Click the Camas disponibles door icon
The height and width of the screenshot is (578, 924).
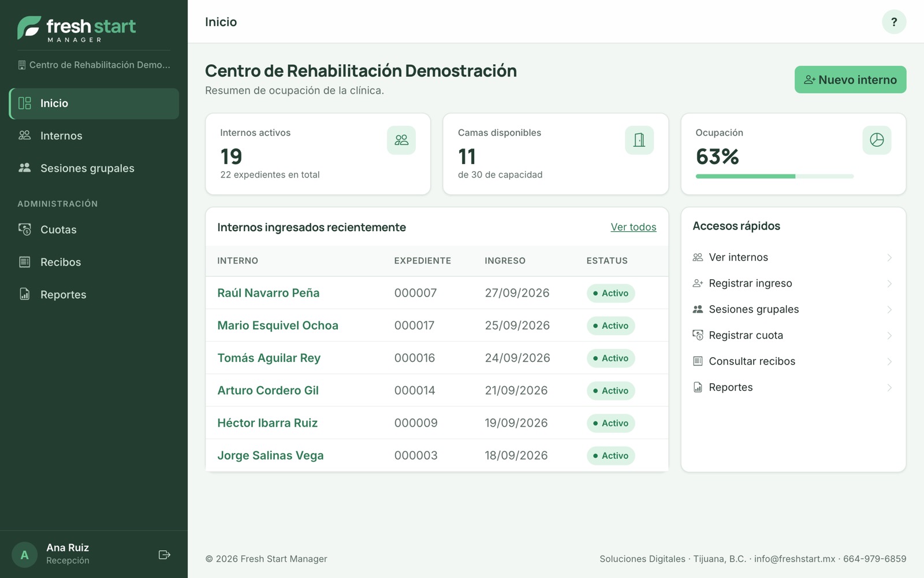tap(639, 140)
